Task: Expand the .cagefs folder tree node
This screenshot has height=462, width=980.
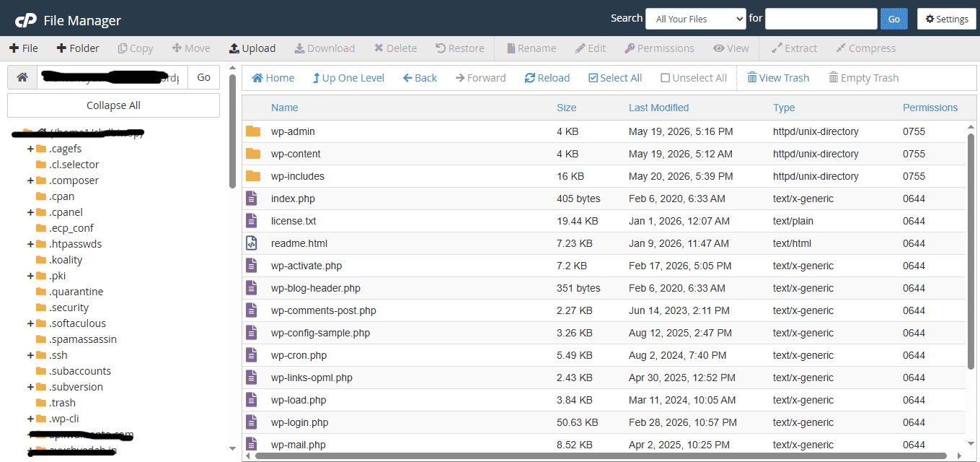Action: [x=30, y=149]
